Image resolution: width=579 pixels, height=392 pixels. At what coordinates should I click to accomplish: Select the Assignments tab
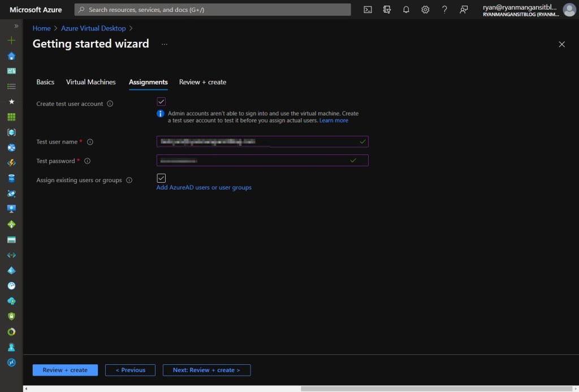[148, 82]
